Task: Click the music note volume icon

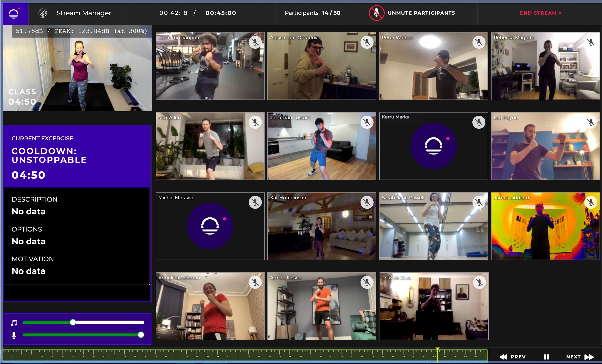Action: pyautogui.click(x=14, y=323)
